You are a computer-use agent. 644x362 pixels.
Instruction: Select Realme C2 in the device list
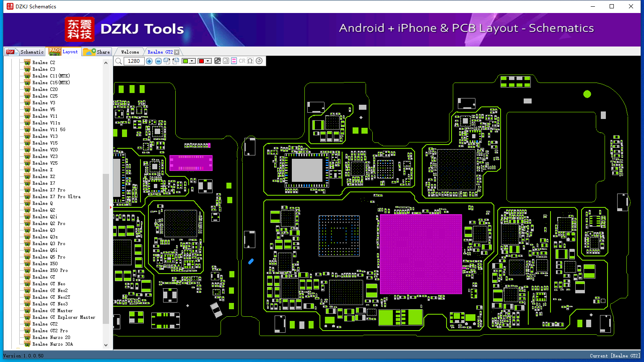44,62
